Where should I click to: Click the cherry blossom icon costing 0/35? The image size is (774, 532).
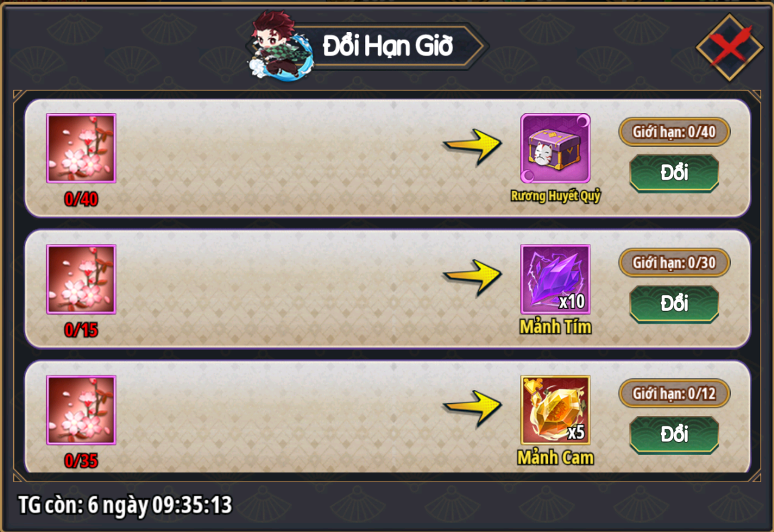pos(81,410)
